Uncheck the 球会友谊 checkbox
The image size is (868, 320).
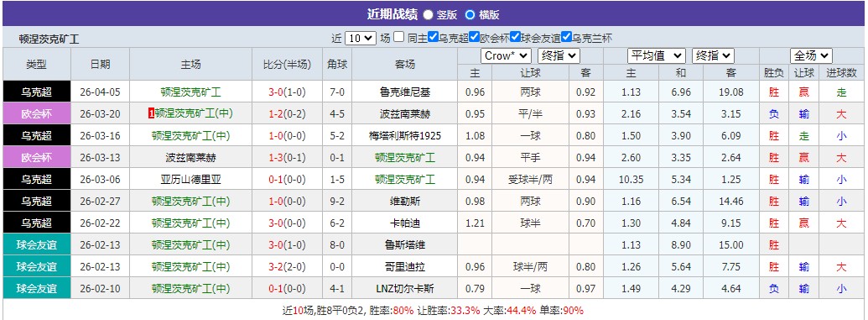(516, 37)
